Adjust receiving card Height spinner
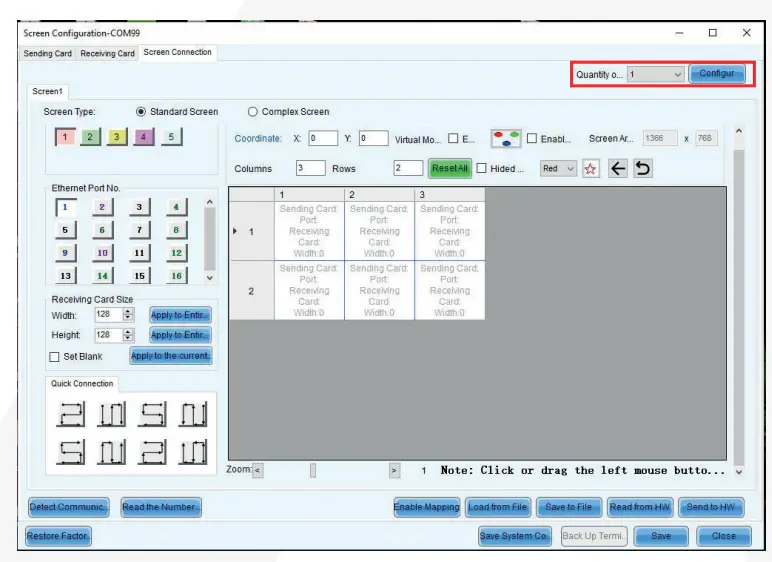 (x=128, y=335)
